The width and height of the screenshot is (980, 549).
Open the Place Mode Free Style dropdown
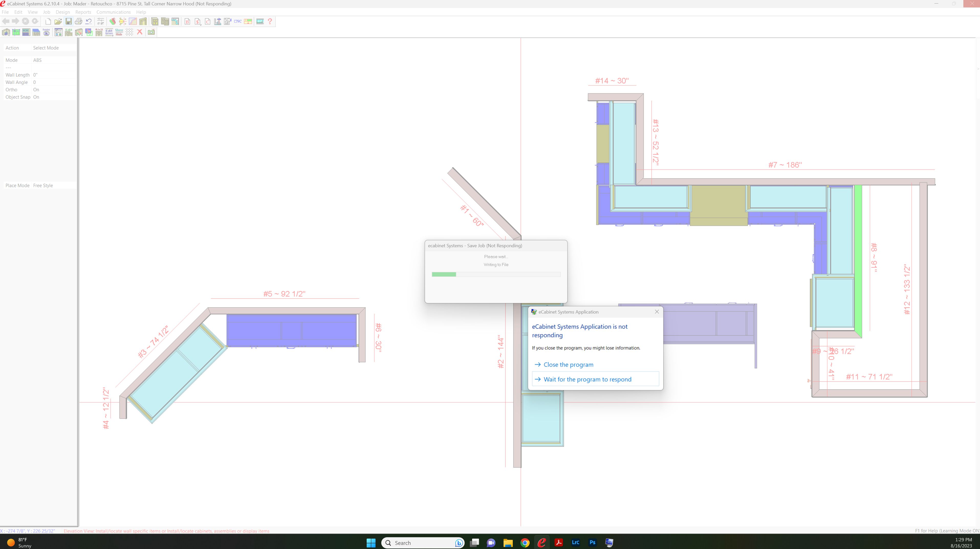click(43, 186)
